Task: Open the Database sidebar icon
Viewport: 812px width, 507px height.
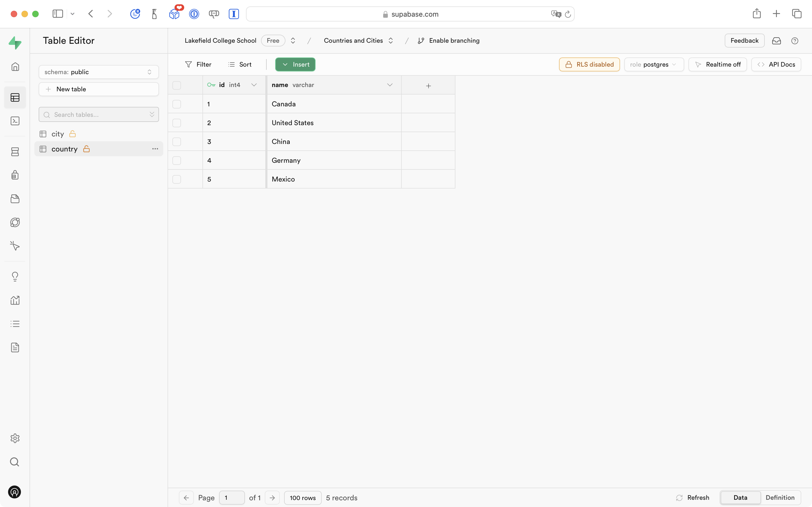Action: tap(15, 152)
